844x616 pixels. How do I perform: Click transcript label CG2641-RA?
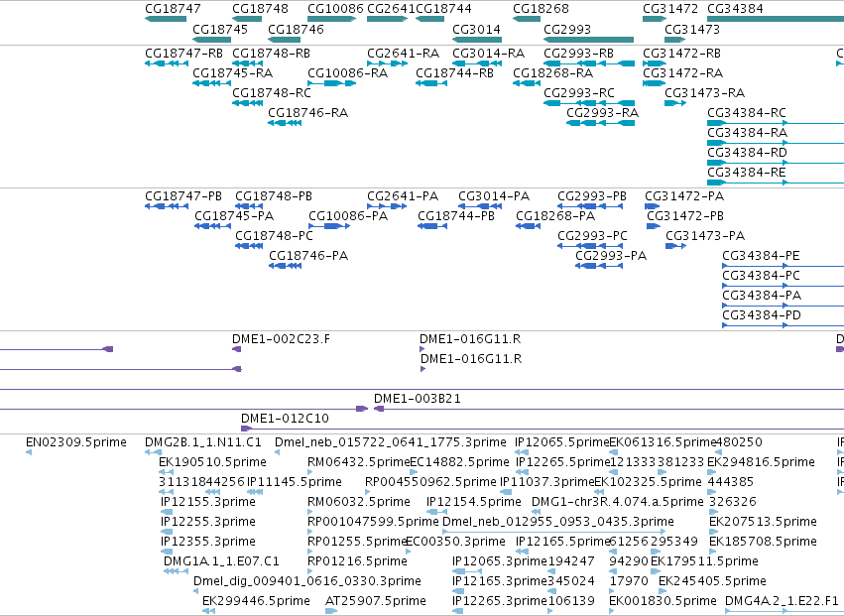click(x=404, y=54)
